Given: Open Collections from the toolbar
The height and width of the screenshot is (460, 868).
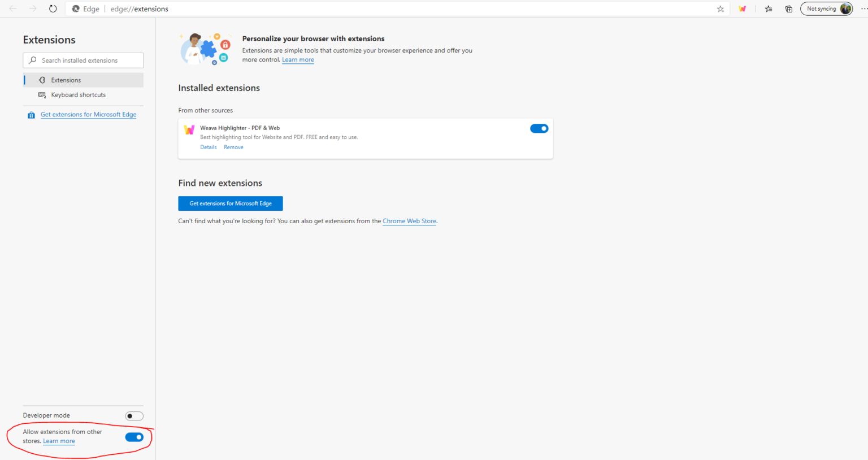Looking at the screenshot, I should pos(788,8).
